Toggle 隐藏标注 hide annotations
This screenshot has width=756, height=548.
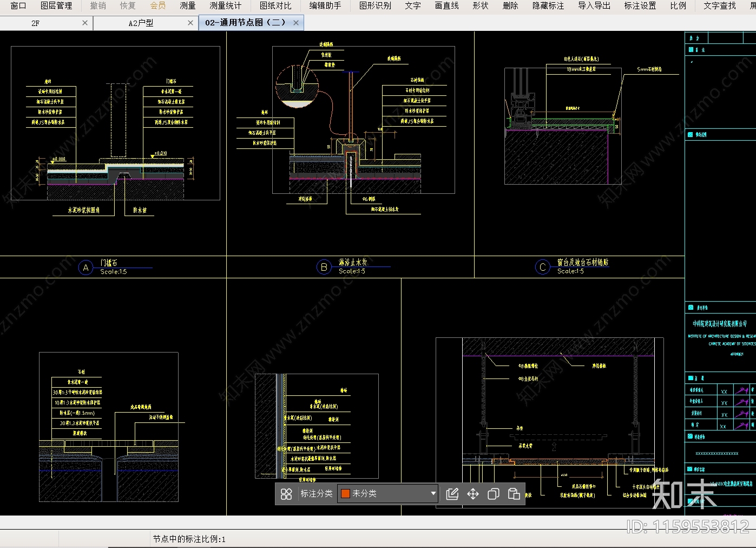548,5
